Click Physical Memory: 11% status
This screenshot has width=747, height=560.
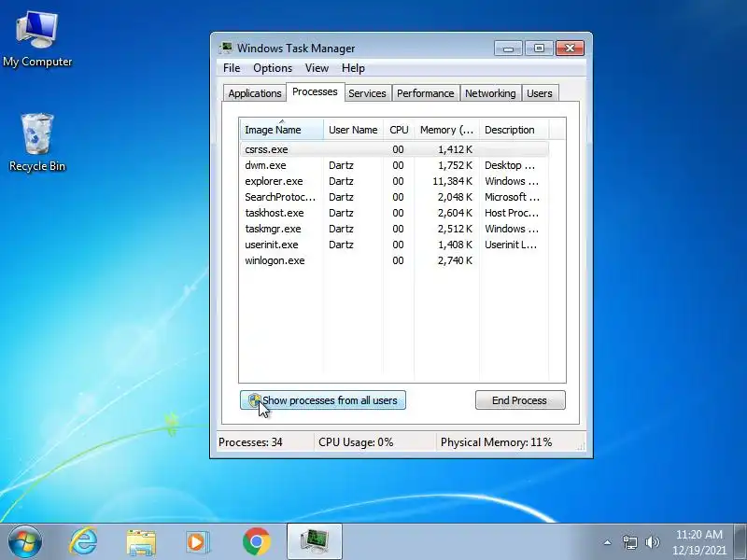(x=496, y=442)
